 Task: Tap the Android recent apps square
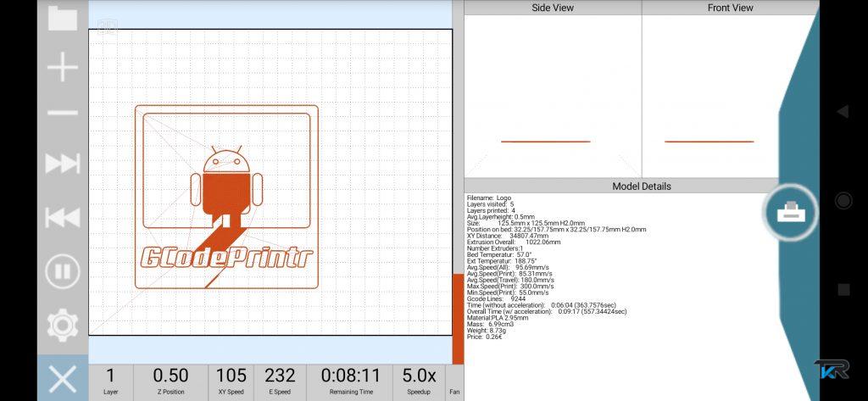pos(843,289)
